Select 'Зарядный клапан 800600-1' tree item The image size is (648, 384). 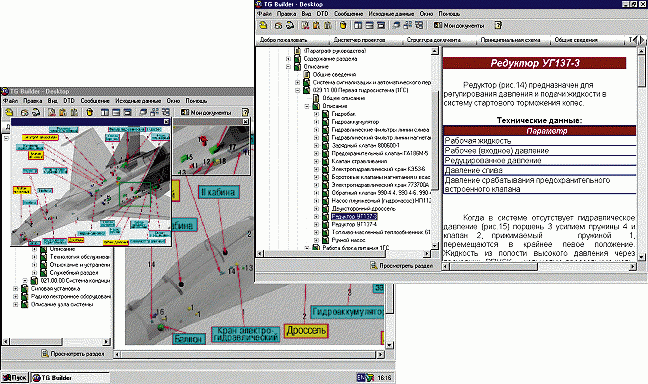(365, 145)
